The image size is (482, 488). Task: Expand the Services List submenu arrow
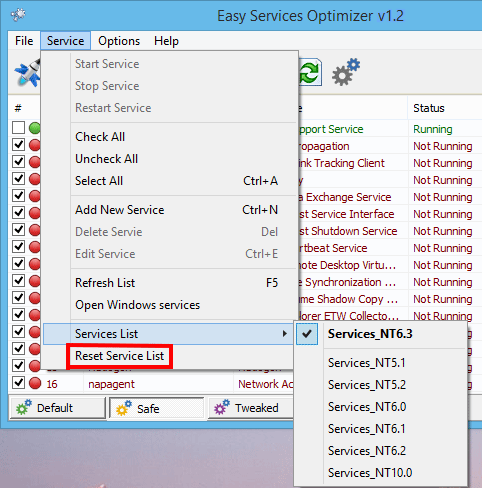click(284, 334)
